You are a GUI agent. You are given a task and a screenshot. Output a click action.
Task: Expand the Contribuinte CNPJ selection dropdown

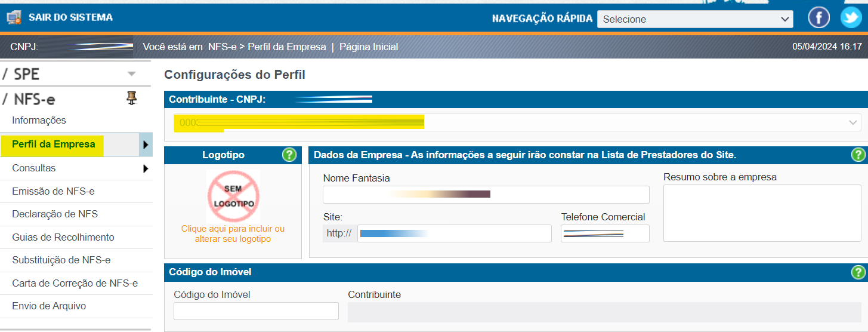(517, 122)
